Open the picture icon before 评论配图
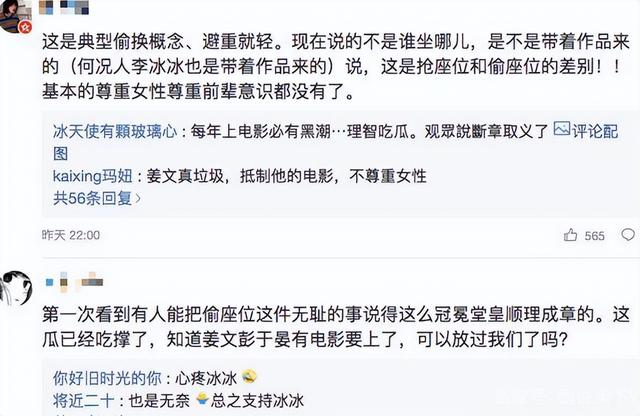The image size is (640, 416). [562, 129]
